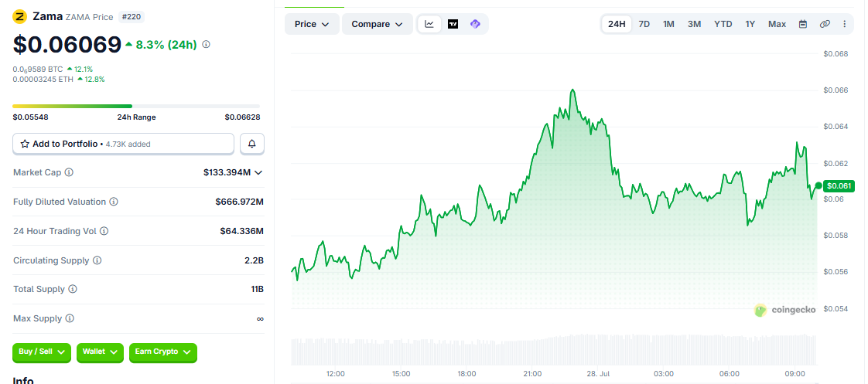Image resolution: width=868 pixels, height=384 pixels.
Task: Open the Earn Crypto dropdown
Action: tap(162, 353)
